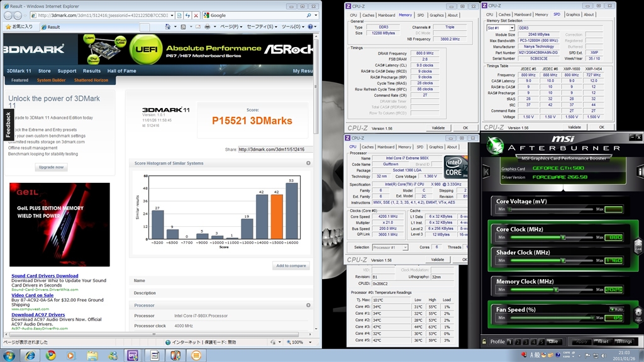Click the Feedback side tab on 3DMark
This screenshot has height=362, width=644.
pos(8,125)
